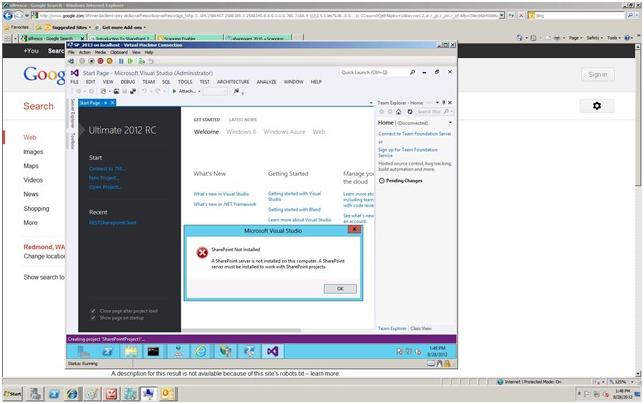644x404 pixels.
Task: Open IE Page dropdown in command bar
Action: [x=575, y=38]
